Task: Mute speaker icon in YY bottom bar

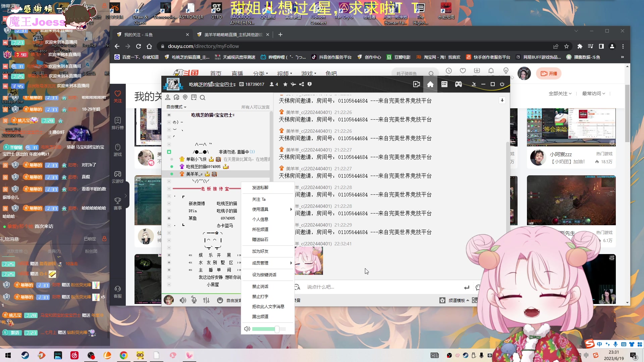Action: [x=183, y=300]
